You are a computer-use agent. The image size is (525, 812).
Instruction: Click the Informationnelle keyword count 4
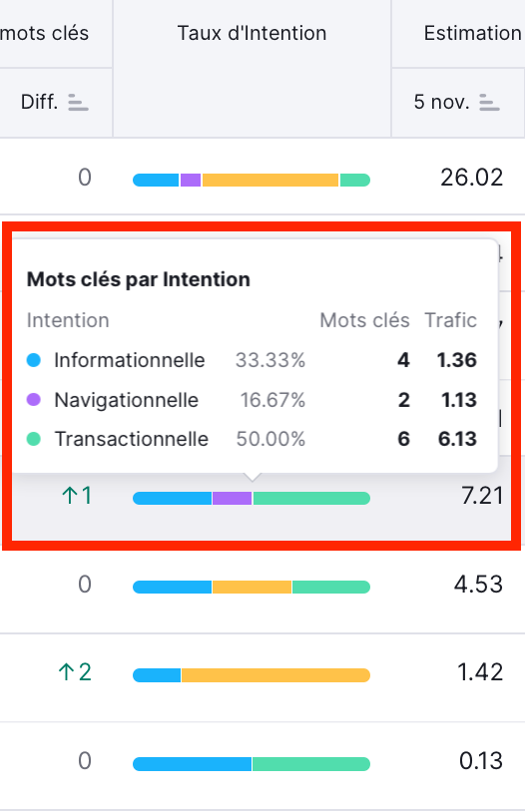point(403,360)
